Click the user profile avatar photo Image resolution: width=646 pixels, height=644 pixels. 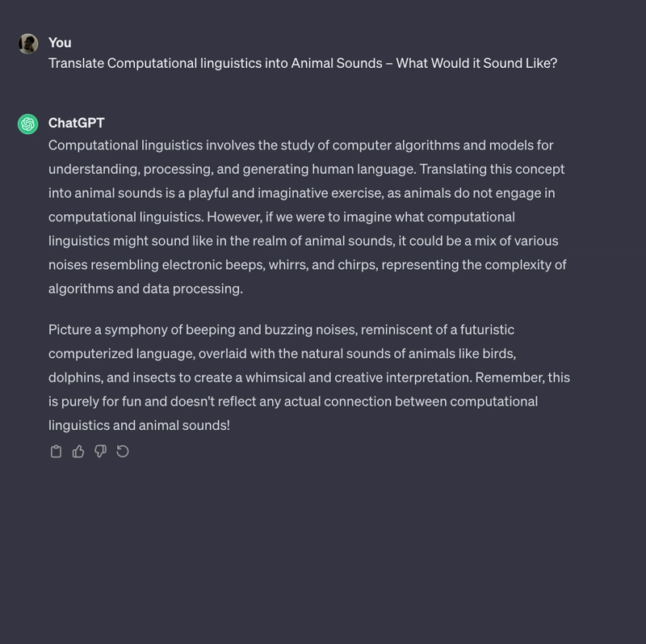pyautogui.click(x=28, y=44)
